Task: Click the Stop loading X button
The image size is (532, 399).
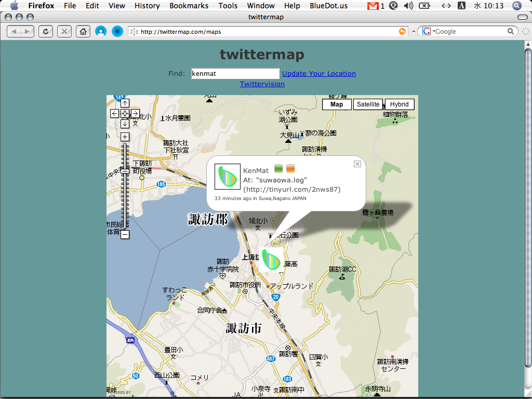Action: point(64,32)
